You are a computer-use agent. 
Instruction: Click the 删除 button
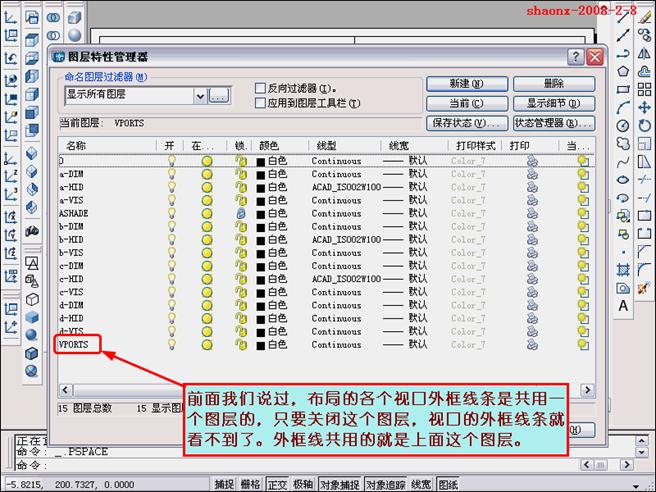pyautogui.click(x=554, y=84)
